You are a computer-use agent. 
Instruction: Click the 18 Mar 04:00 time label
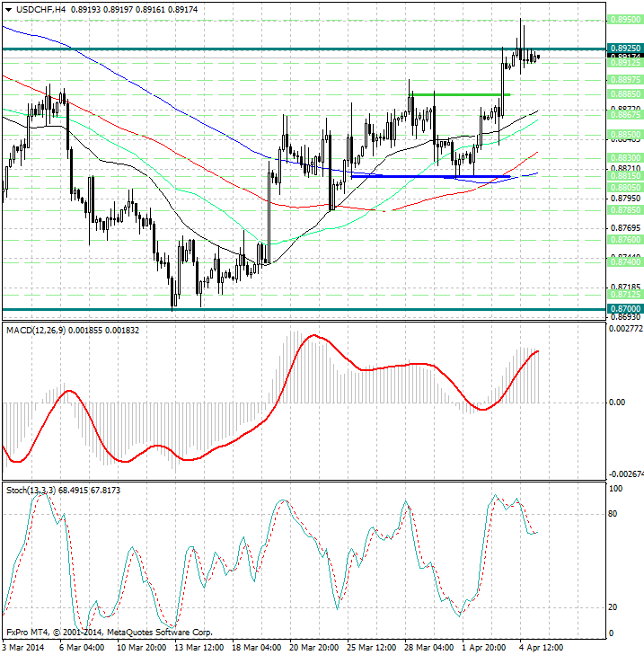(258, 647)
